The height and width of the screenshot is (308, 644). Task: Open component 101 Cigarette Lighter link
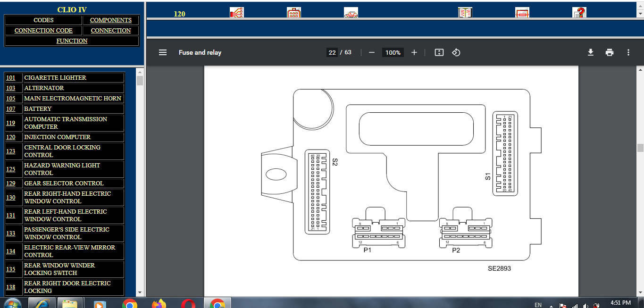coord(11,78)
